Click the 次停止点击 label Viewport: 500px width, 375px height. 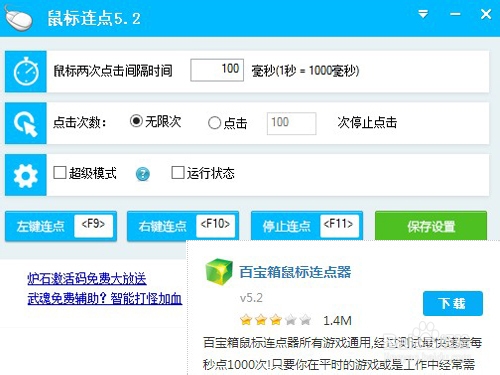click(367, 123)
